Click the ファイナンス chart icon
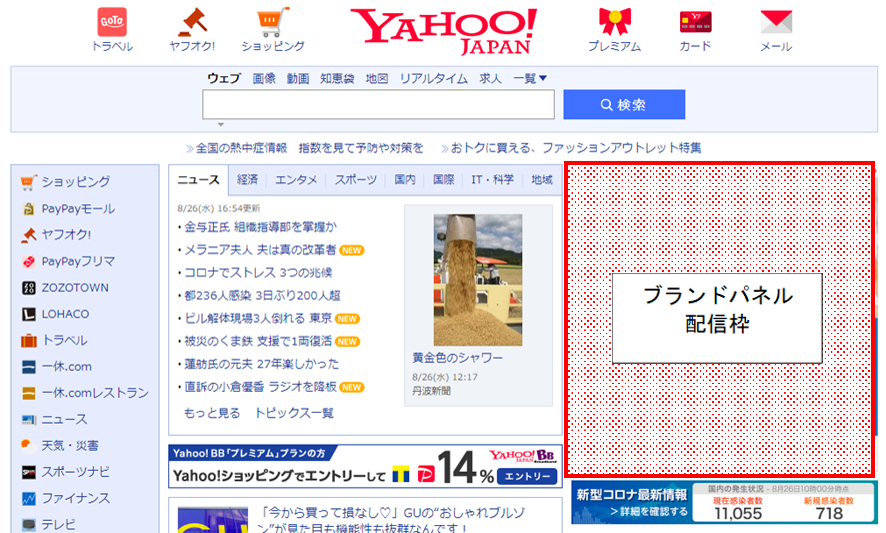The height and width of the screenshot is (533, 886). 29,499
